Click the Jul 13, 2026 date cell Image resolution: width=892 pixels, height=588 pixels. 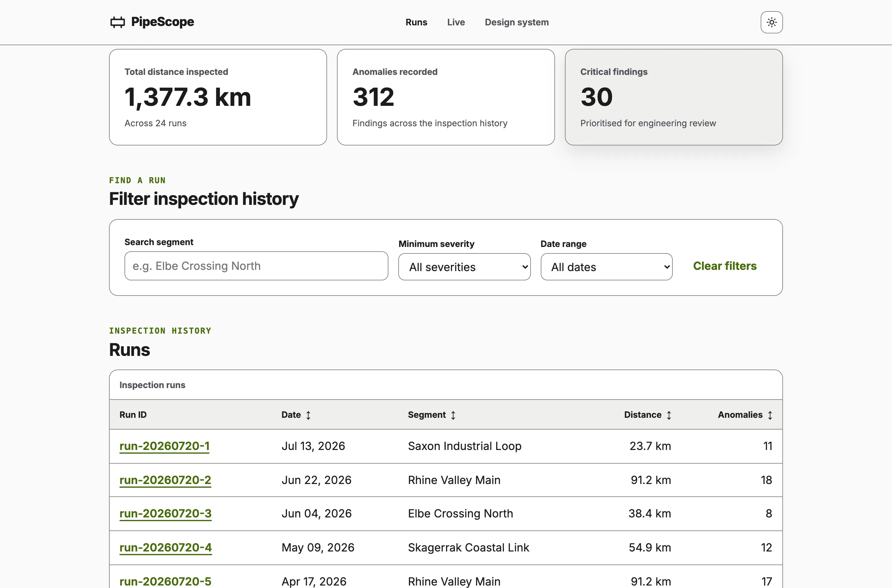(x=313, y=446)
